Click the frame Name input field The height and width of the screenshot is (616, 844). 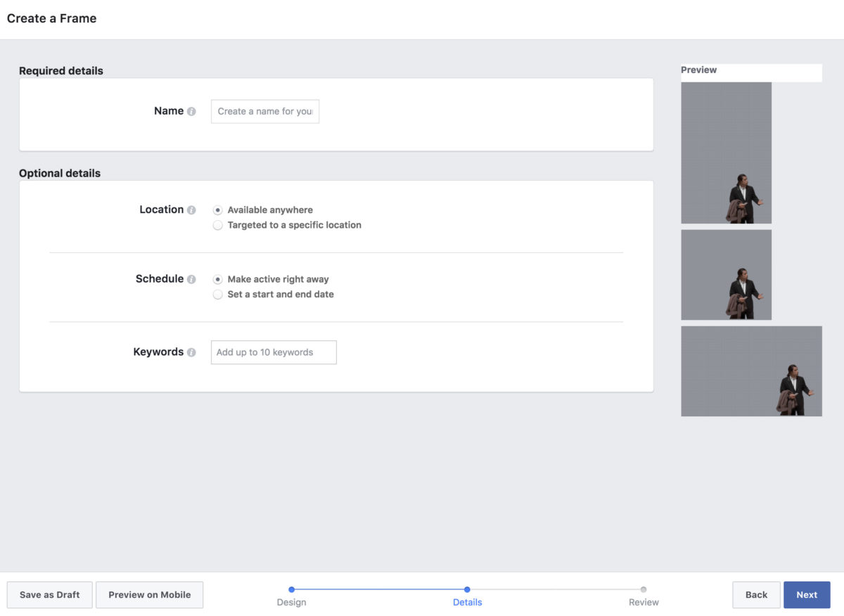(x=264, y=111)
